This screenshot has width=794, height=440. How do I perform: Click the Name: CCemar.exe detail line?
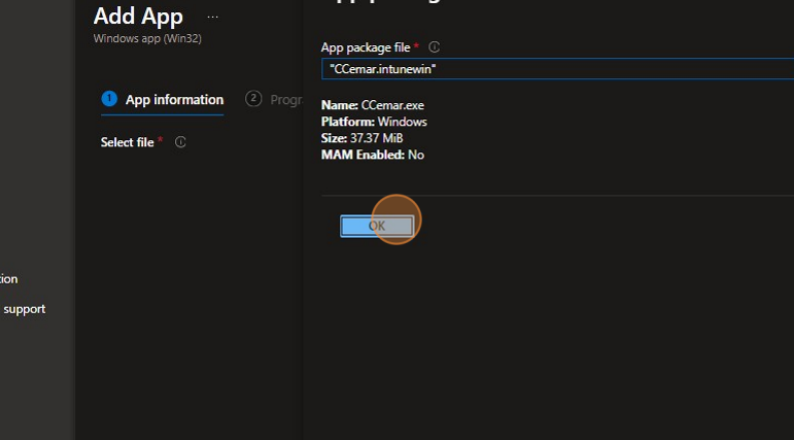click(x=372, y=105)
